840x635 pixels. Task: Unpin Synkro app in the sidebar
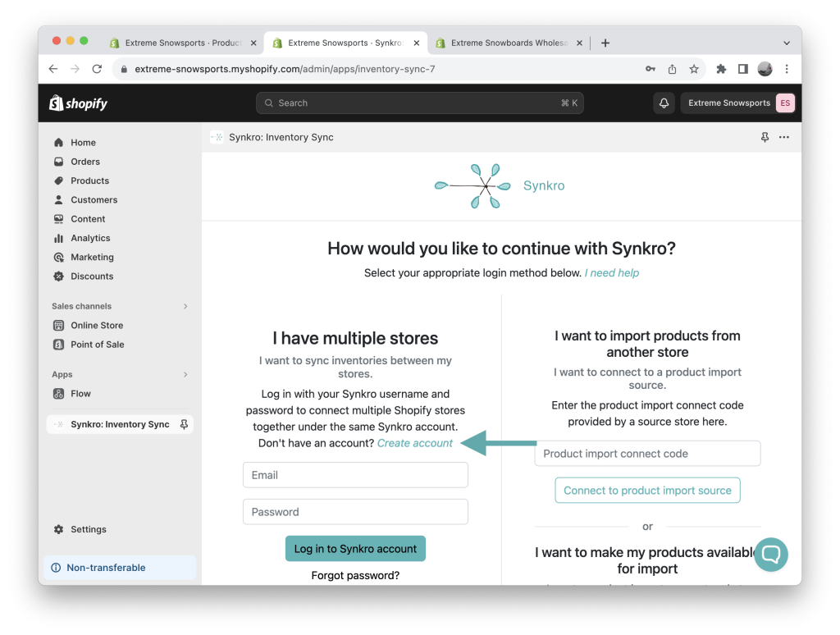[184, 424]
